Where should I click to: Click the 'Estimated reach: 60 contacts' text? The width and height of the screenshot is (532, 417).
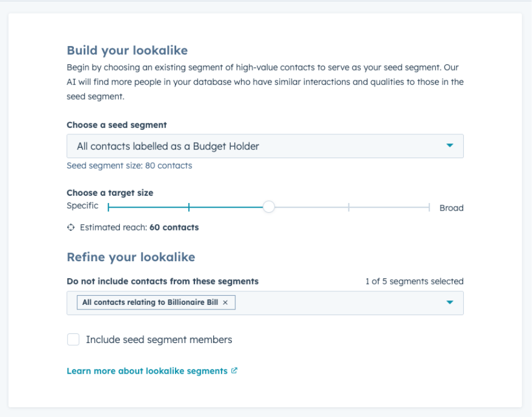coord(139,228)
